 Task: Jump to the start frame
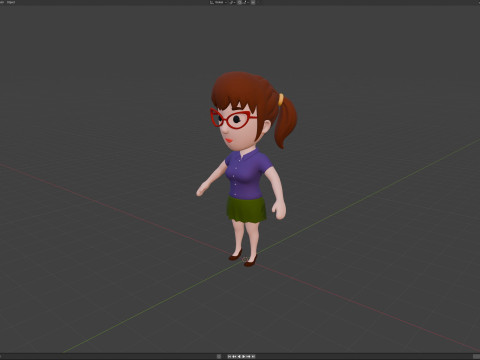click(229, 356)
